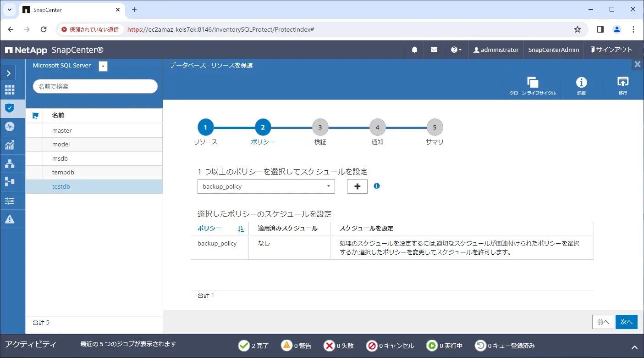Click the flag filter icon in list header
Image resolution: width=644 pixels, height=358 pixels.
[x=35, y=116]
